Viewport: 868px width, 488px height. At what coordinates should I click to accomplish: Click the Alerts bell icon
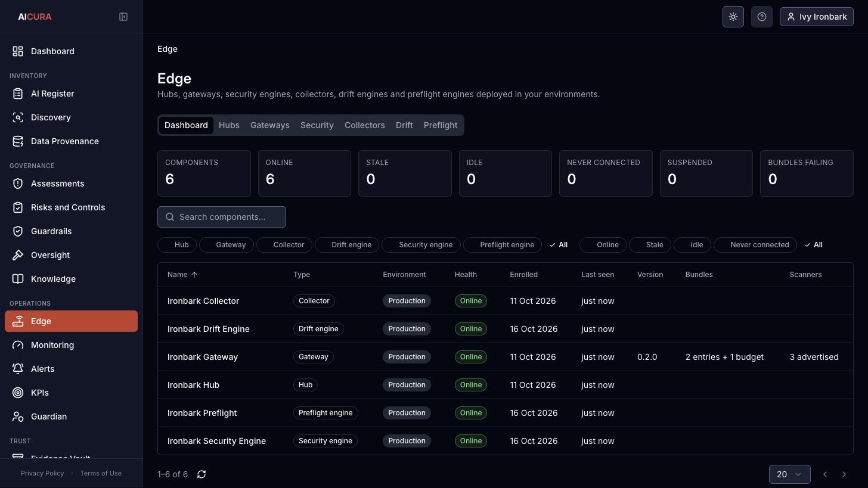pos(18,369)
